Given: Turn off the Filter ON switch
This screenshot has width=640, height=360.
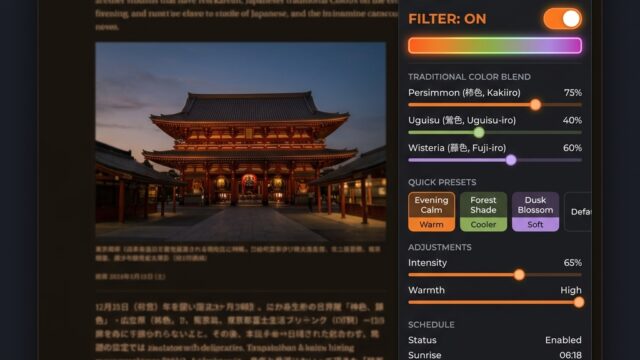Looking at the screenshot, I should pyautogui.click(x=562, y=19).
